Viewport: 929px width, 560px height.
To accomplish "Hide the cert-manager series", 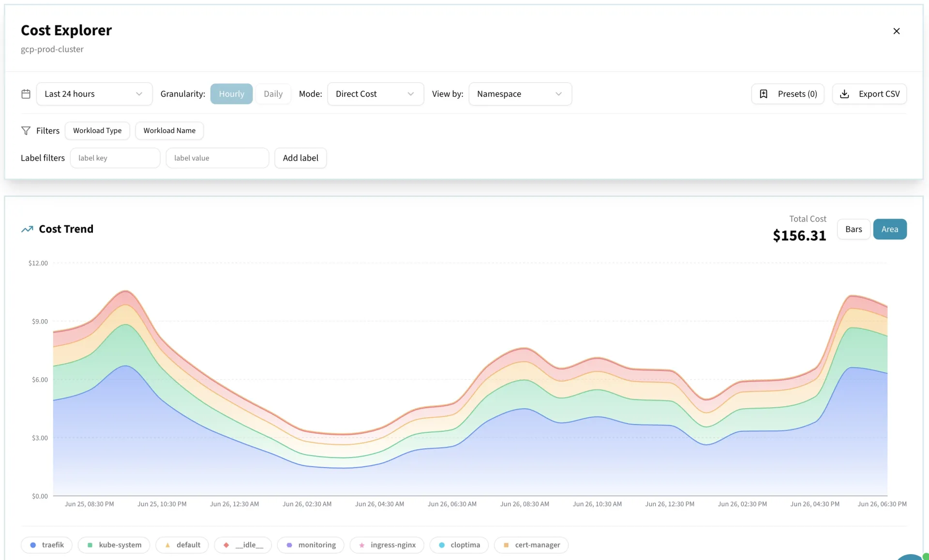I will point(531,545).
